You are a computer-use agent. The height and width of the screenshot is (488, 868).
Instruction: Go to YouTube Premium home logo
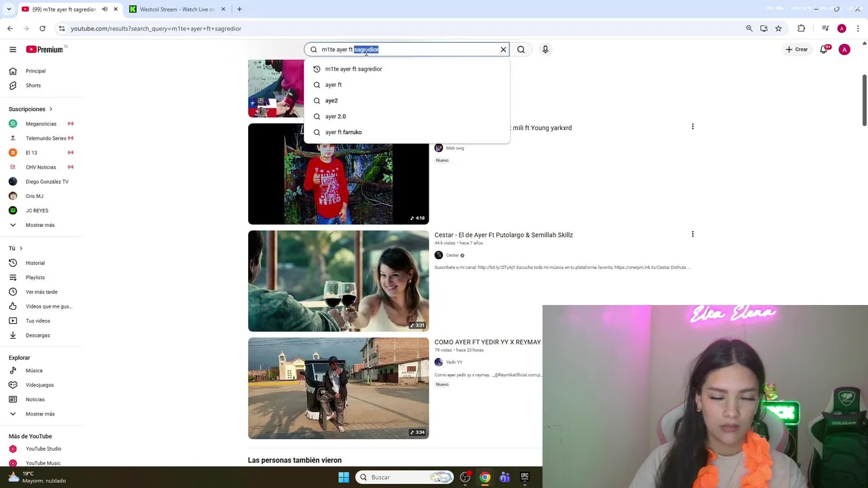click(x=45, y=49)
